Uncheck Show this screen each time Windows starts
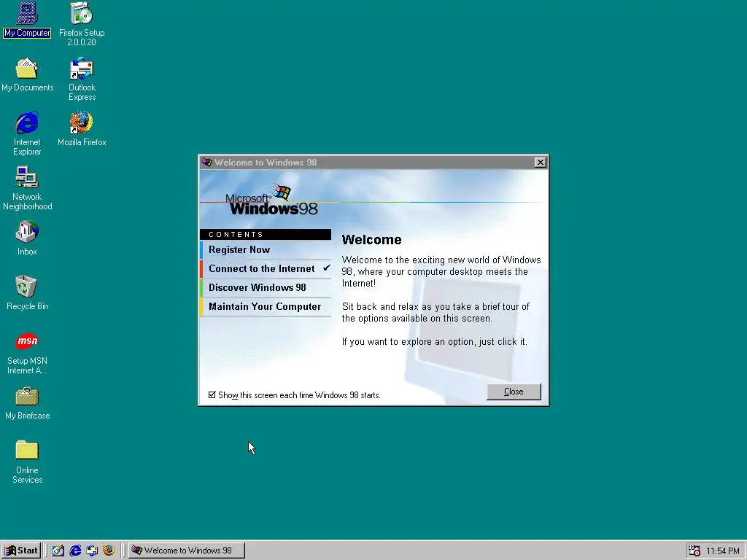Viewport: 747px width, 560px height. click(x=212, y=394)
